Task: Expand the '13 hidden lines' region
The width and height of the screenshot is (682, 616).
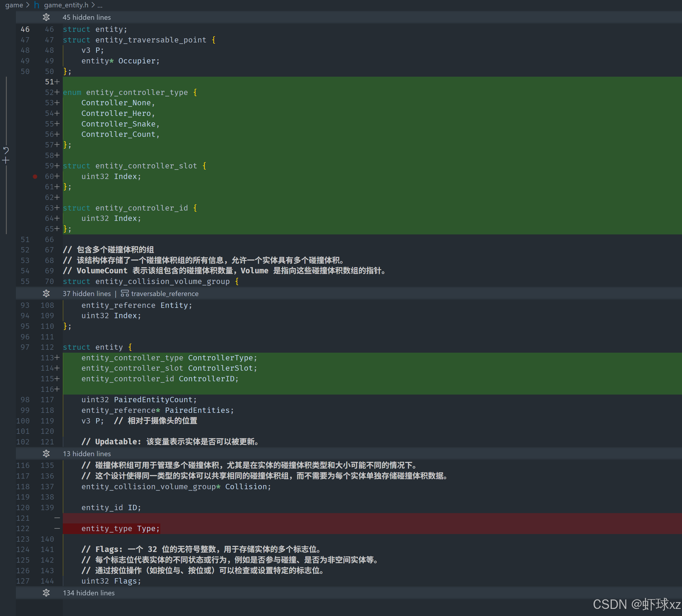Action: click(87, 454)
